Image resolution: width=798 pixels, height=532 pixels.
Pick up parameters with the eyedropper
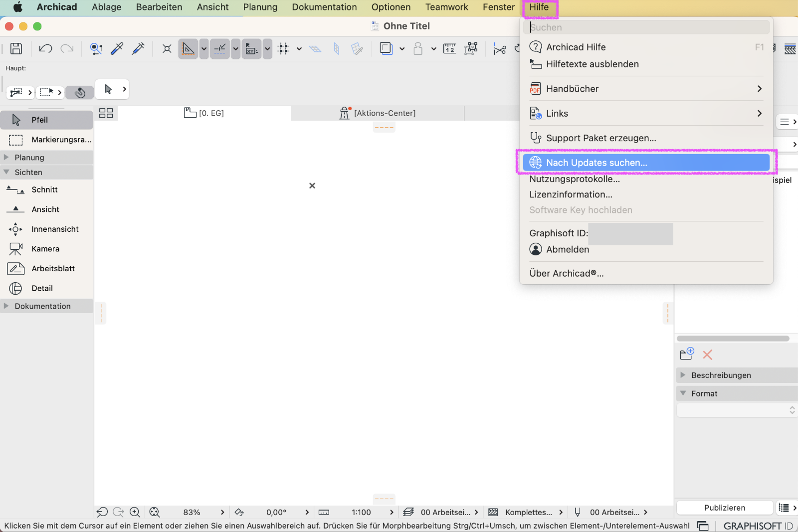117,48
